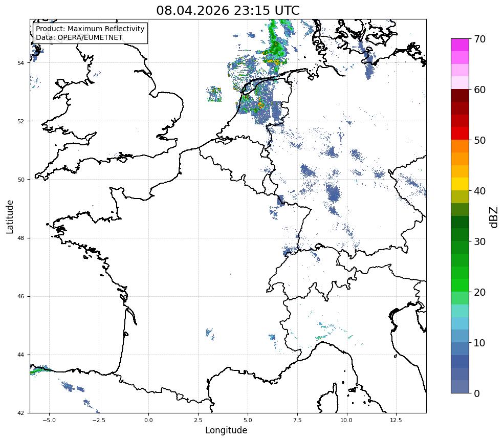Click the 'dBZ' colorbar label
The width and height of the screenshot is (504, 440).
click(494, 217)
